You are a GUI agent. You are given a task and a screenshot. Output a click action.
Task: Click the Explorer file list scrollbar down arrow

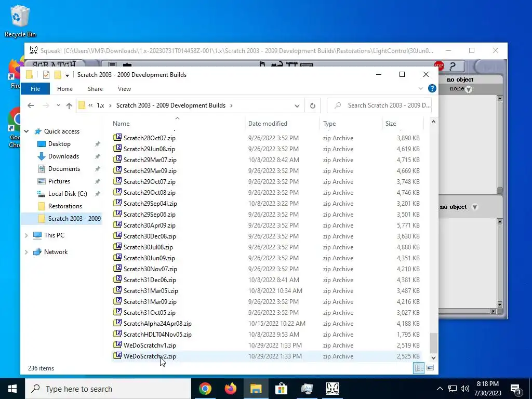[x=433, y=357]
